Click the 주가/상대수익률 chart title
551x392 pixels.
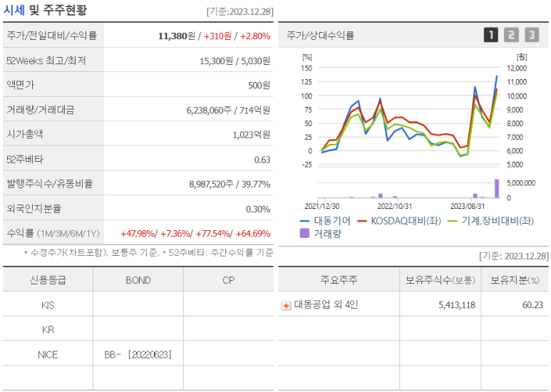(320, 35)
